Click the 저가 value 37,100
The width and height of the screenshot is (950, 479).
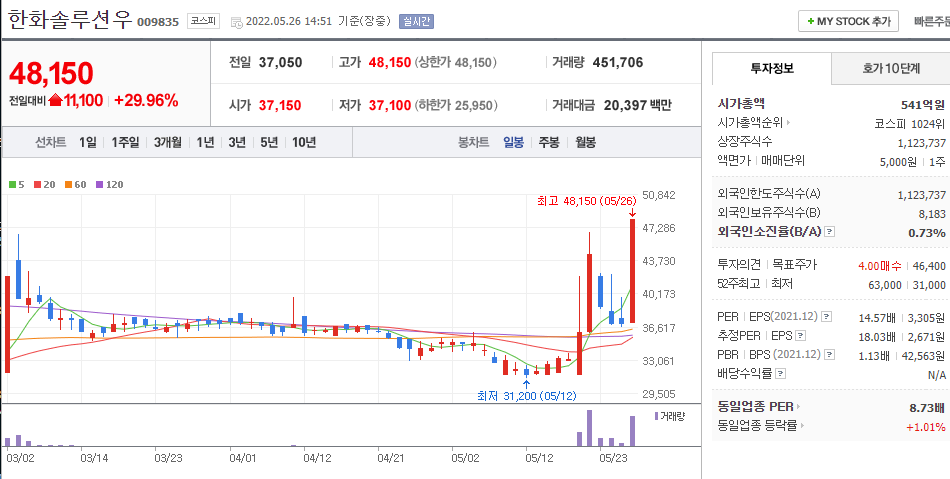(x=390, y=105)
